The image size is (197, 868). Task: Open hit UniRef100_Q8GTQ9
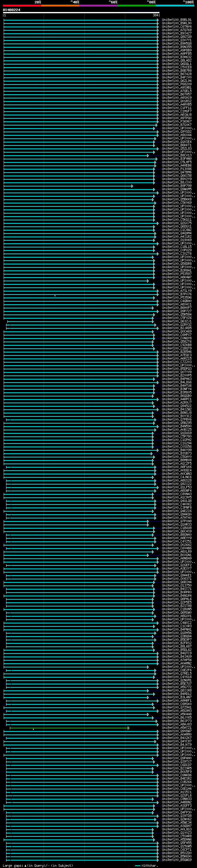177,37
